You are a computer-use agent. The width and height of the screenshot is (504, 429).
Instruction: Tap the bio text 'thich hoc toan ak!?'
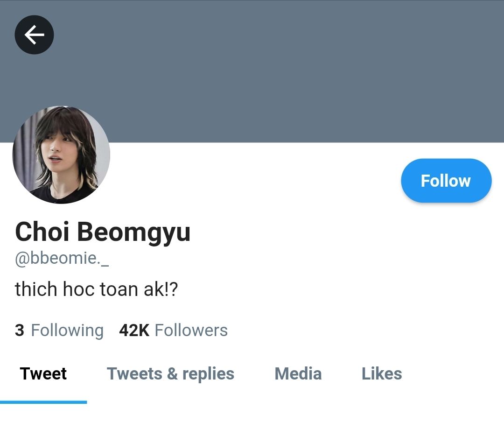pyautogui.click(x=96, y=289)
